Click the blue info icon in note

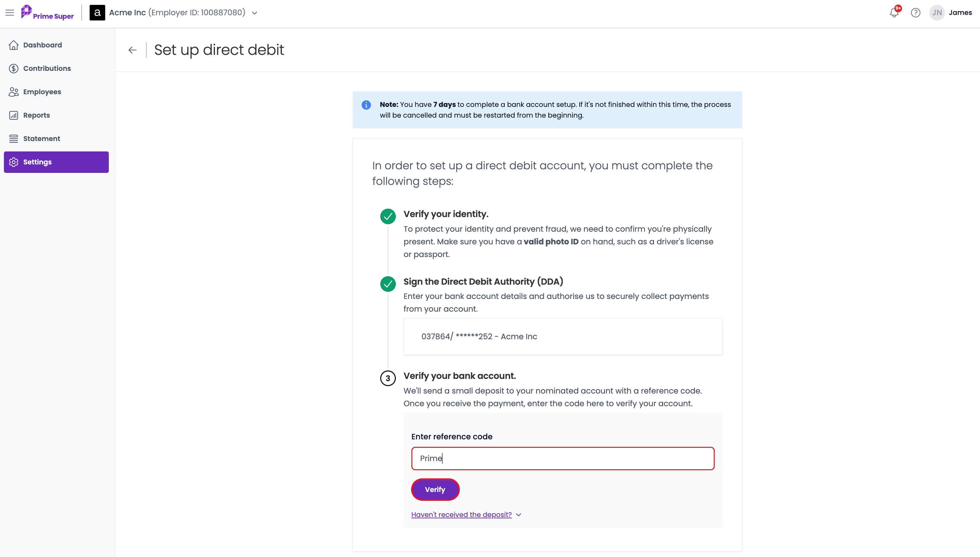pos(366,105)
